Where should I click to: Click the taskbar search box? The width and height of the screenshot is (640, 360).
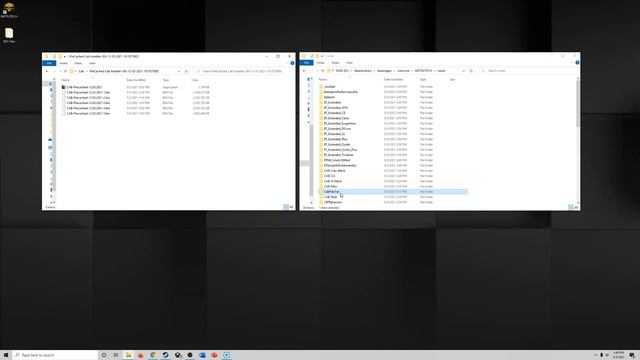pyautogui.click(x=55, y=355)
